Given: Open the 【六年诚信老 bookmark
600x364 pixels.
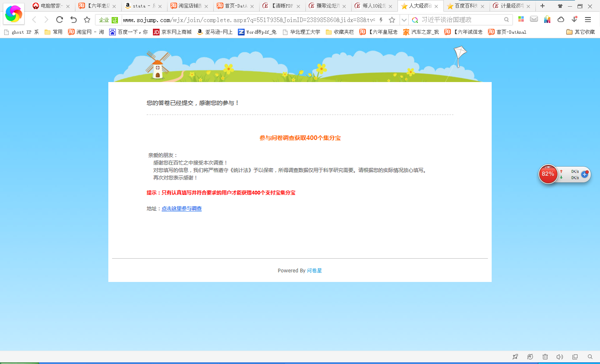Looking at the screenshot, I should click(x=463, y=32).
